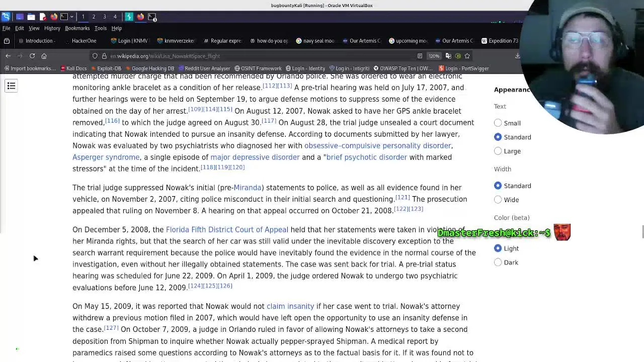Open the Kali Docs bookmark

[73, 68]
